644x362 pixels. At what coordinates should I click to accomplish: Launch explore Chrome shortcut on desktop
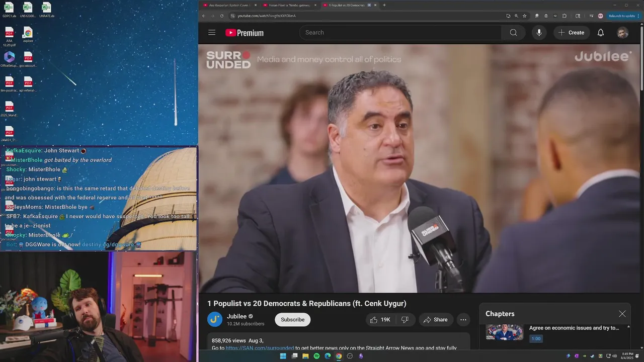point(28,35)
